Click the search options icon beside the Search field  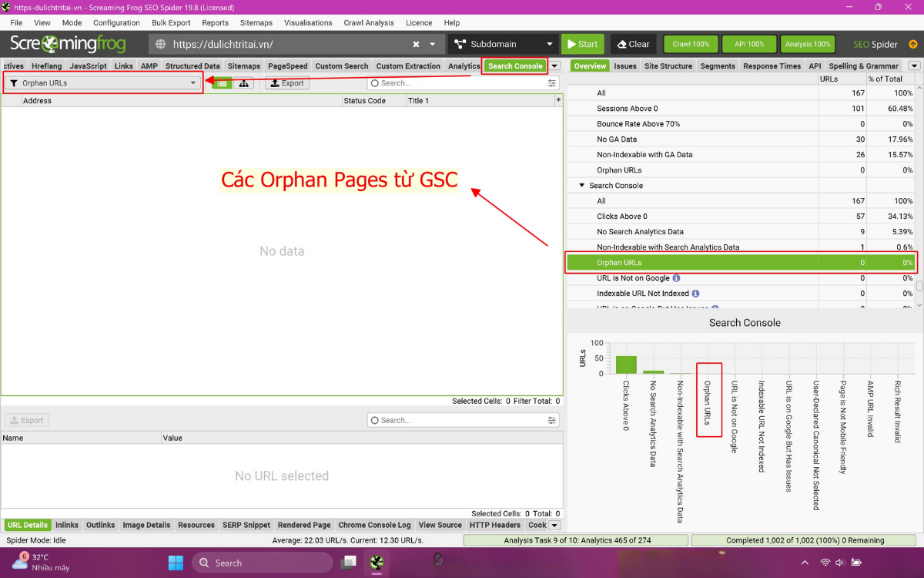551,82
